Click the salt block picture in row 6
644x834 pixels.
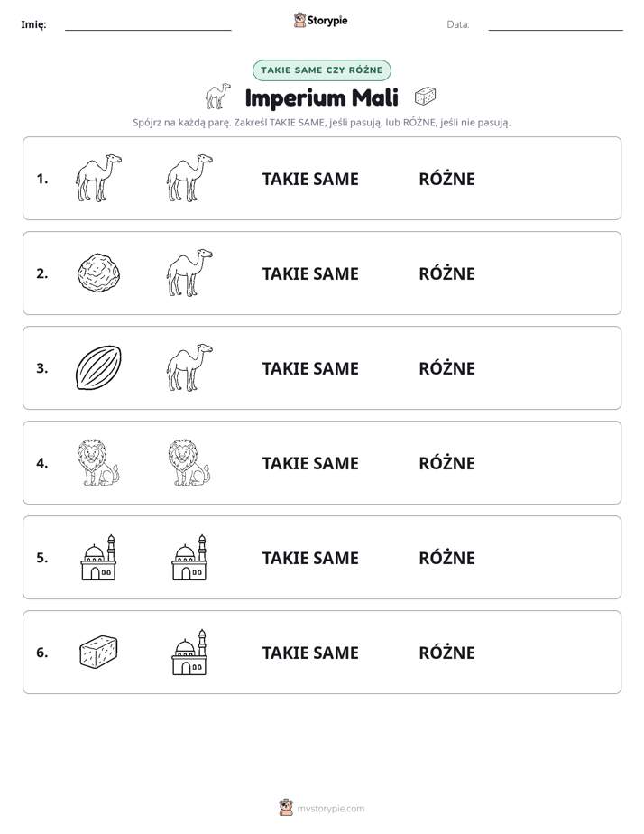(98, 652)
